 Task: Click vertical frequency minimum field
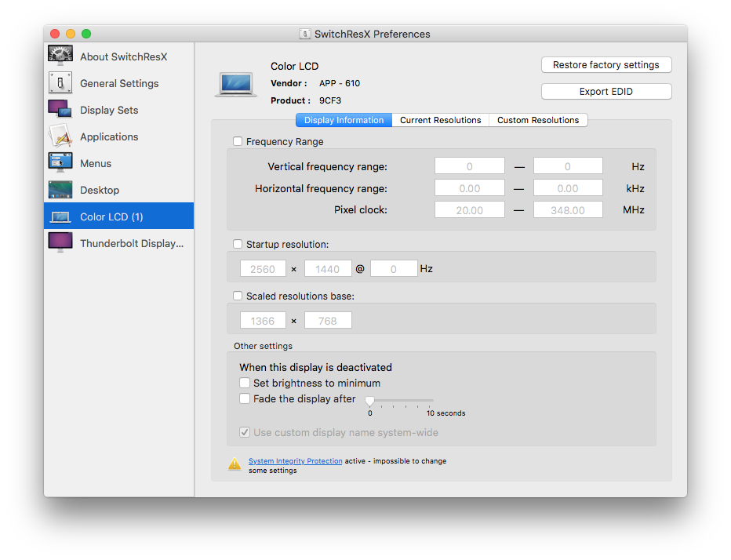point(470,166)
